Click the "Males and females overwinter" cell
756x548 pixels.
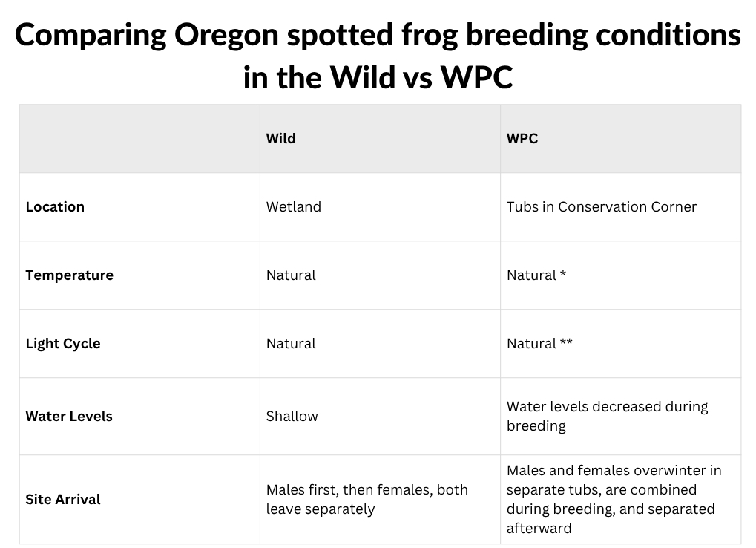pyautogui.click(x=614, y=500)
